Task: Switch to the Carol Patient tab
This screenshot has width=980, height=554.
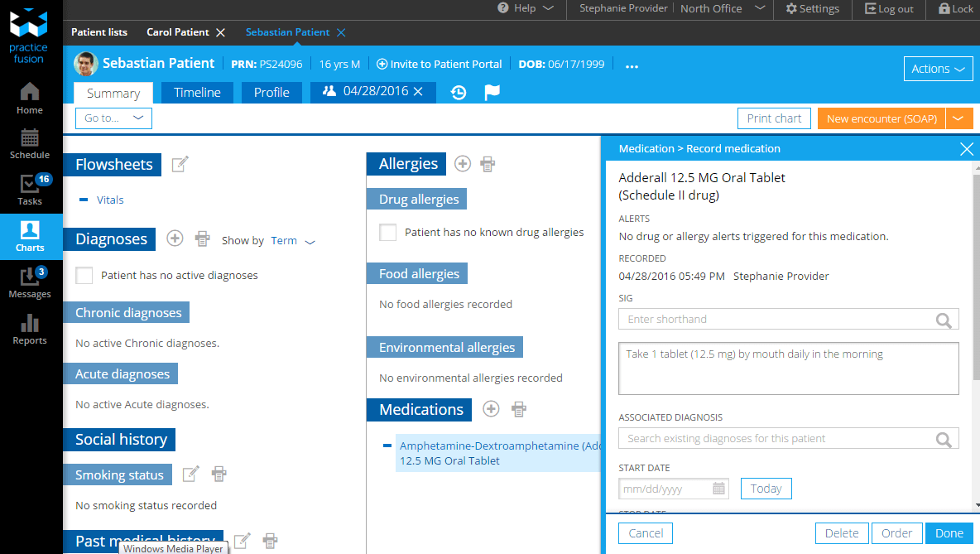Action: tap(179, 32)
